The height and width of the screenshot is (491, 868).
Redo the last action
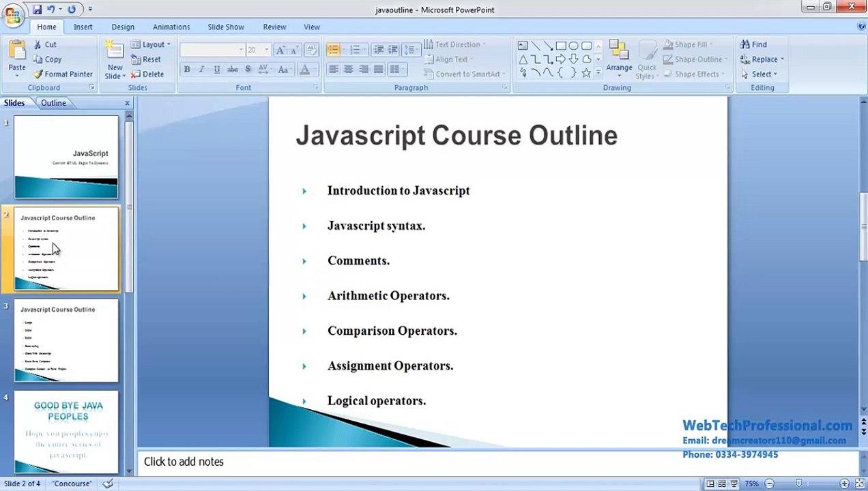[x=72, y=10]
